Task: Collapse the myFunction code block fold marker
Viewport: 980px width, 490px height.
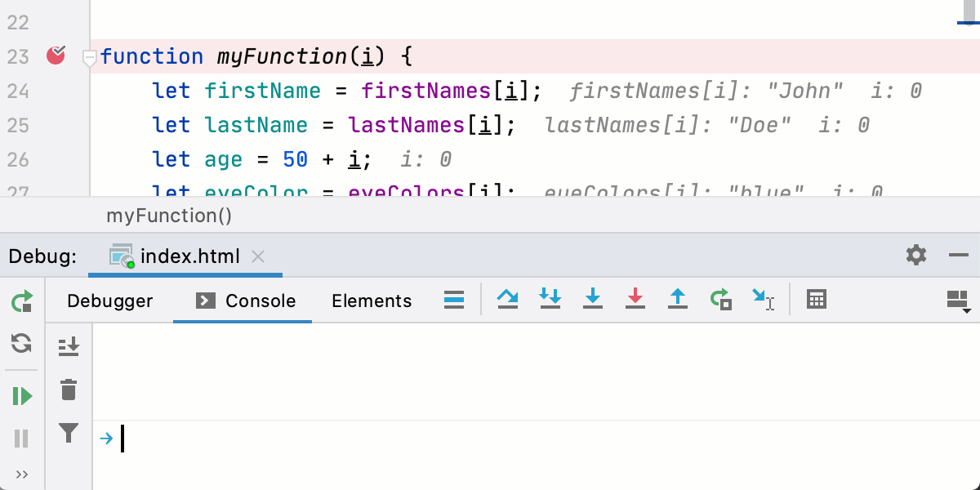Action: point(90,56)
